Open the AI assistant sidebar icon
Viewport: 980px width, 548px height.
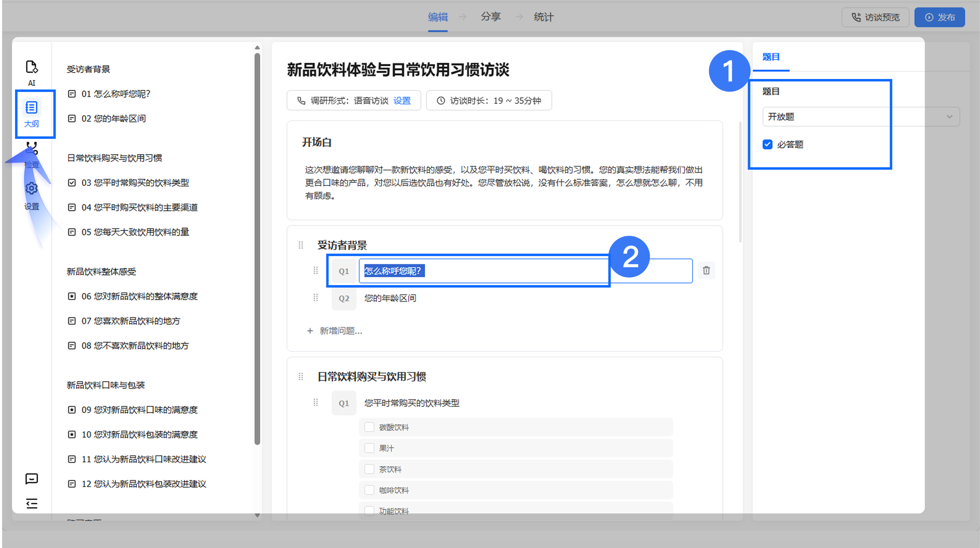pyautogui.click(x=31, y=72)
